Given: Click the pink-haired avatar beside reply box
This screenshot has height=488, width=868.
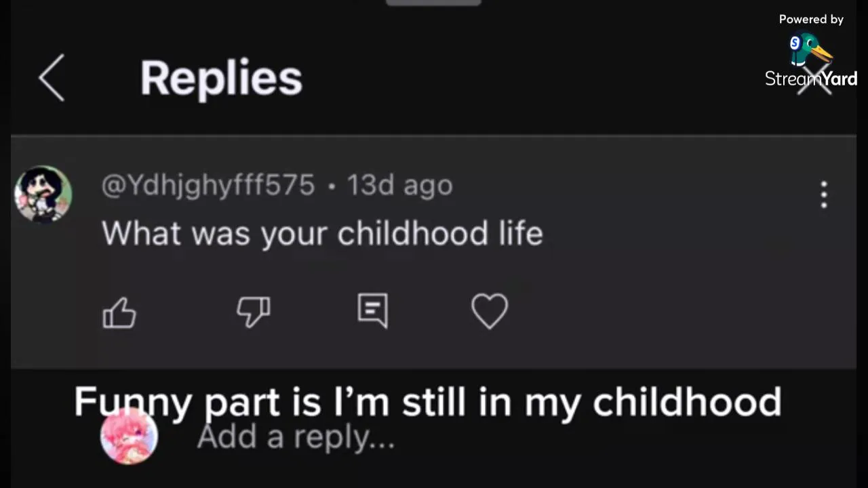Looking at the screenshot, I should tap(129, 437).
